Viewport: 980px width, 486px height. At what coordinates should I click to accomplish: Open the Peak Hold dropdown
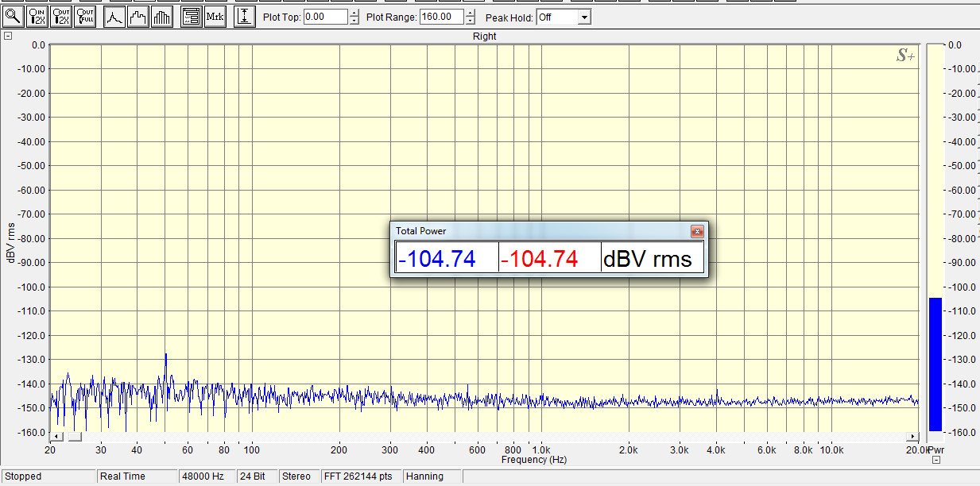[584, 17]
